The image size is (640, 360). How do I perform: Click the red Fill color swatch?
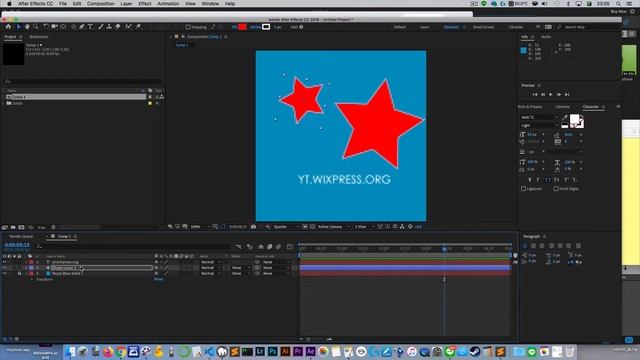click(242, 27)
